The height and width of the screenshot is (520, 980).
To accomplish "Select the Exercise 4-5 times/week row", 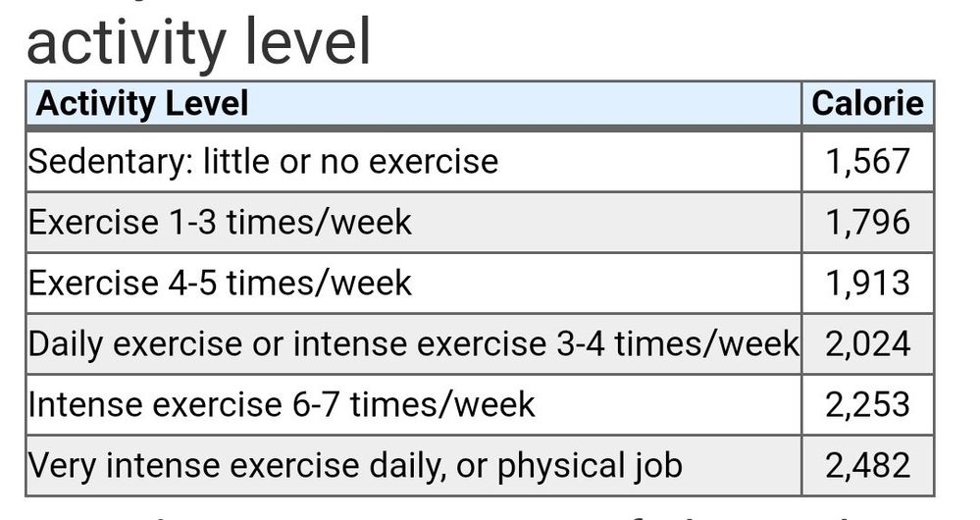I will (480, 284).
